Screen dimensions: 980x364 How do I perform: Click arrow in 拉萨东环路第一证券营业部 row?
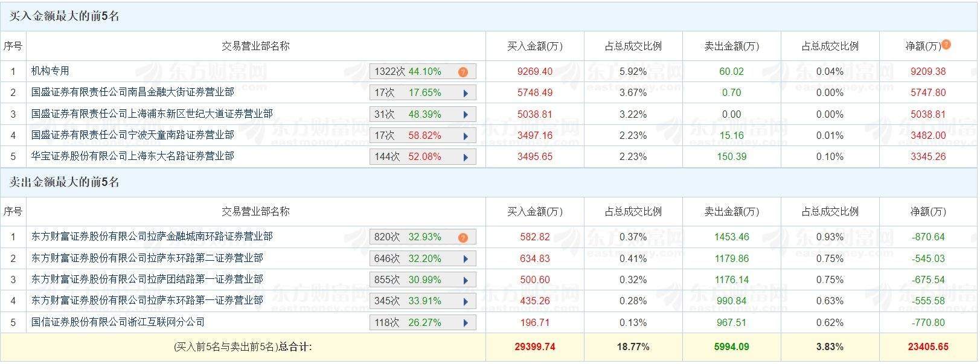pyautogui.click(x=466, y=301)
